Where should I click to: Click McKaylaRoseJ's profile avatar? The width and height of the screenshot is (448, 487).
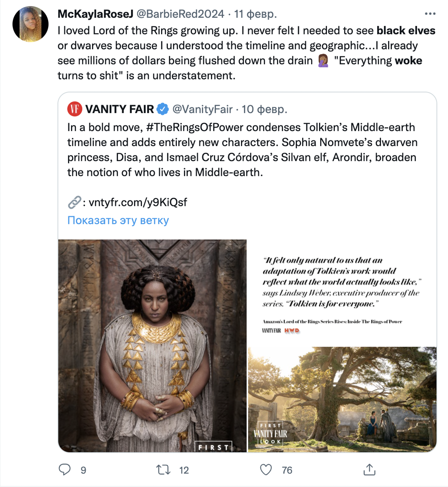31,24
